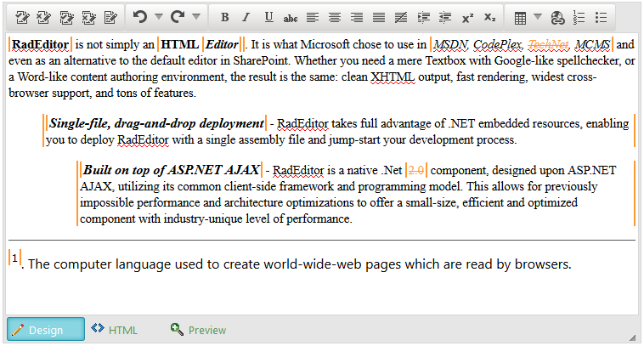Screen dimensions: 644x346
Task: Click the Accept All Track Changes icon
Action: (67, 17)
